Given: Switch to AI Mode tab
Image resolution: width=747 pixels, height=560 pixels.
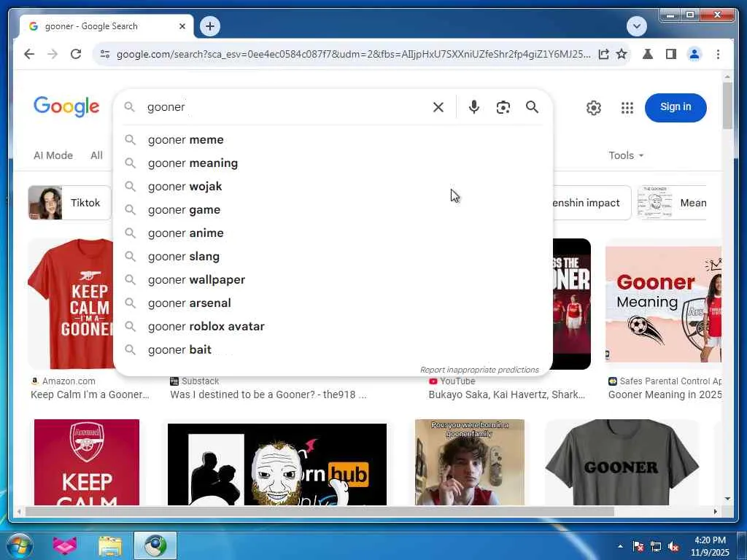Looking at the screenshot, I should 53,155.
